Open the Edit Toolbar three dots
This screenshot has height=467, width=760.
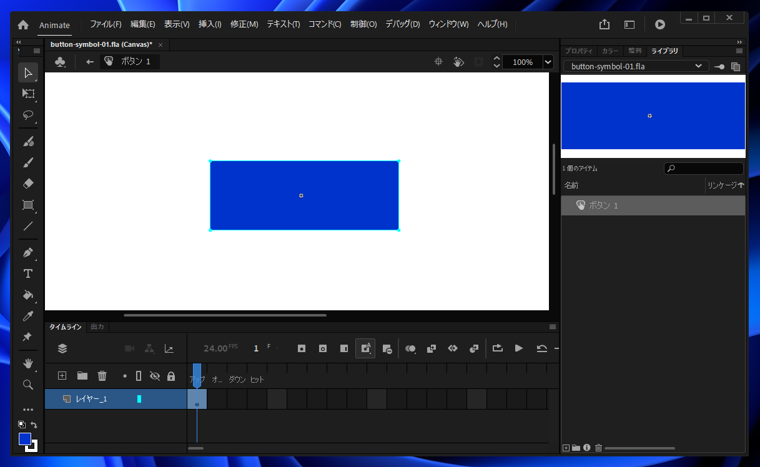(x=28, y=409)
